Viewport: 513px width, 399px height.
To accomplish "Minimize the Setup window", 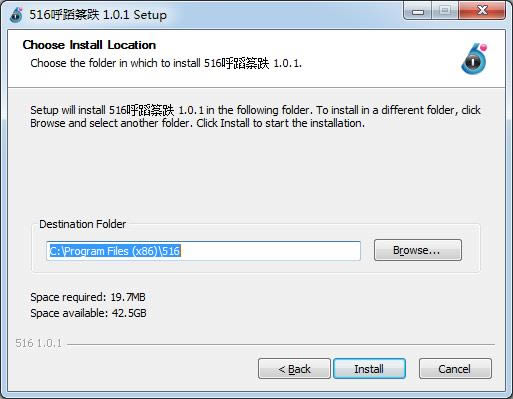I will tap(418, 12).
